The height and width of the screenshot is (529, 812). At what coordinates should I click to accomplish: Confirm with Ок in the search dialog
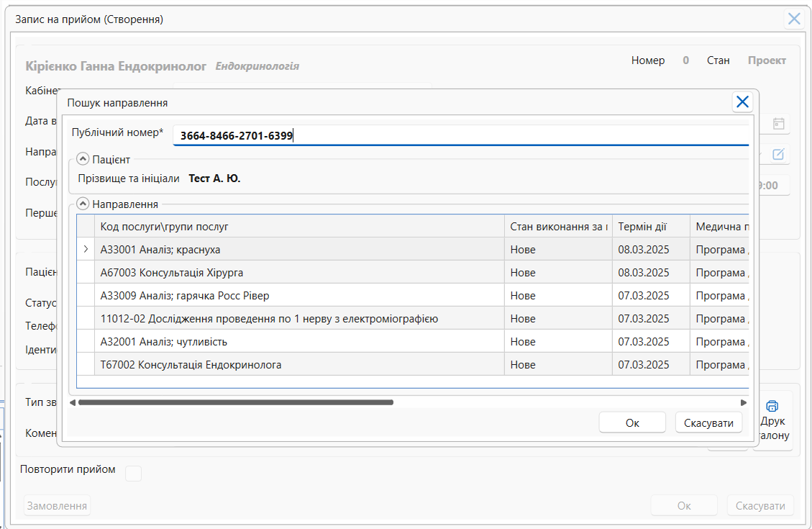point(632,422)
